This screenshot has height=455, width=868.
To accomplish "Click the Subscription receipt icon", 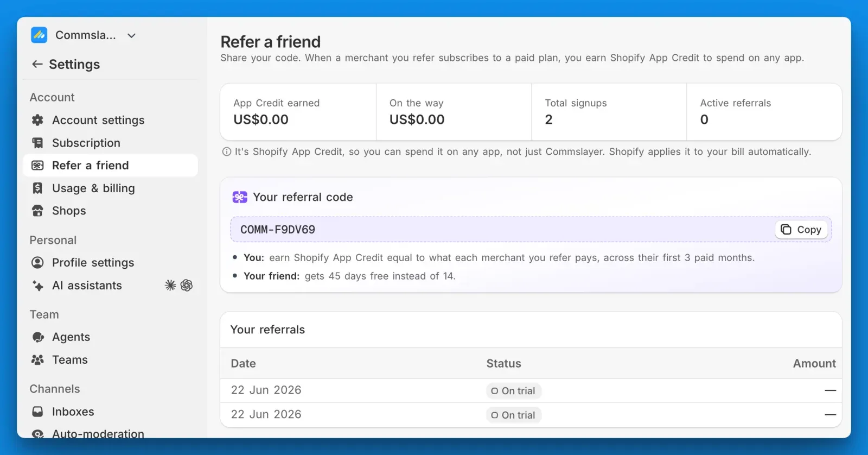I will [37, 143].
